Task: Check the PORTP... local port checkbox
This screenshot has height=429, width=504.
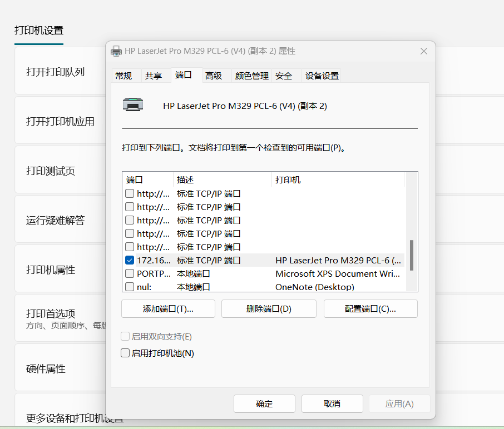Action: [129, 273]
